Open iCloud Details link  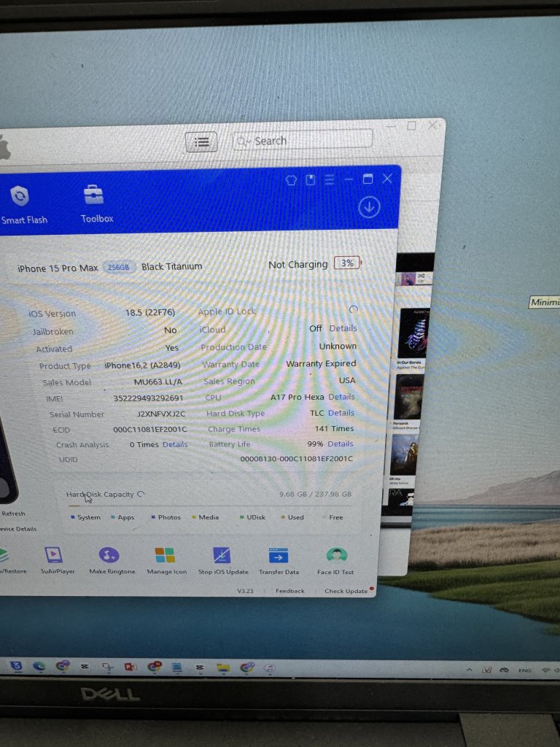click(x=343, y=328)
